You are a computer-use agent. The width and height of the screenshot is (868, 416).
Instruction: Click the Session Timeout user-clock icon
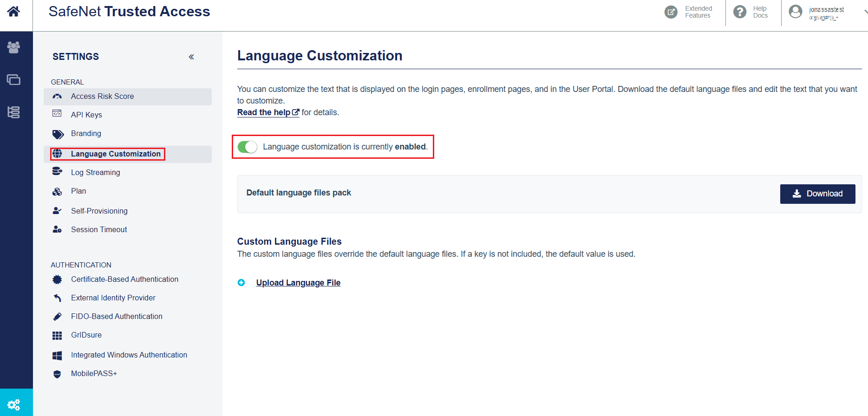point(57,229)
